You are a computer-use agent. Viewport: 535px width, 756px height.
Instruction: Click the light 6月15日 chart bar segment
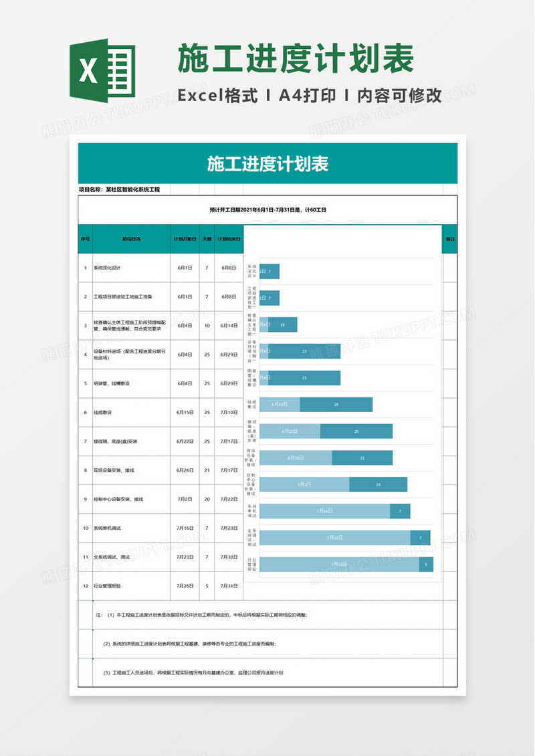(280, 405)
